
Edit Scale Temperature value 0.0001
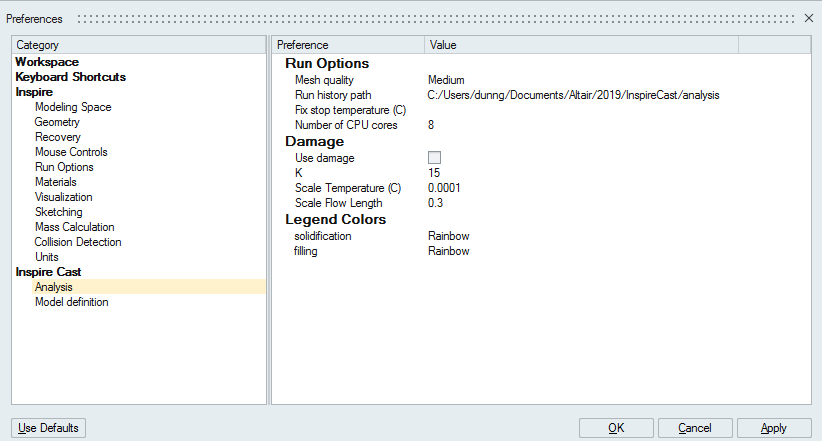pyautogui.click(x=444, y=188)
